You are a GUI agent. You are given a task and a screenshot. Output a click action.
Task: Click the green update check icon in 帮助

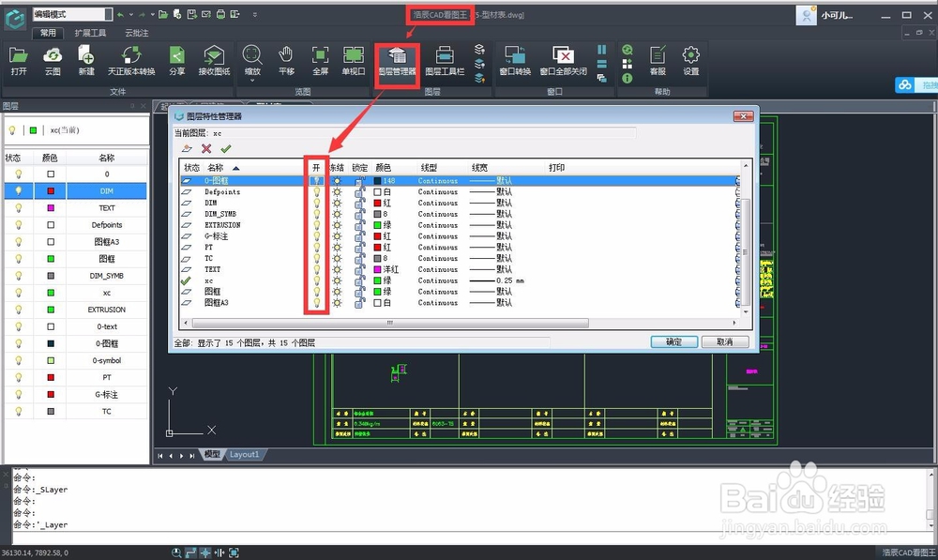[627, 50]
